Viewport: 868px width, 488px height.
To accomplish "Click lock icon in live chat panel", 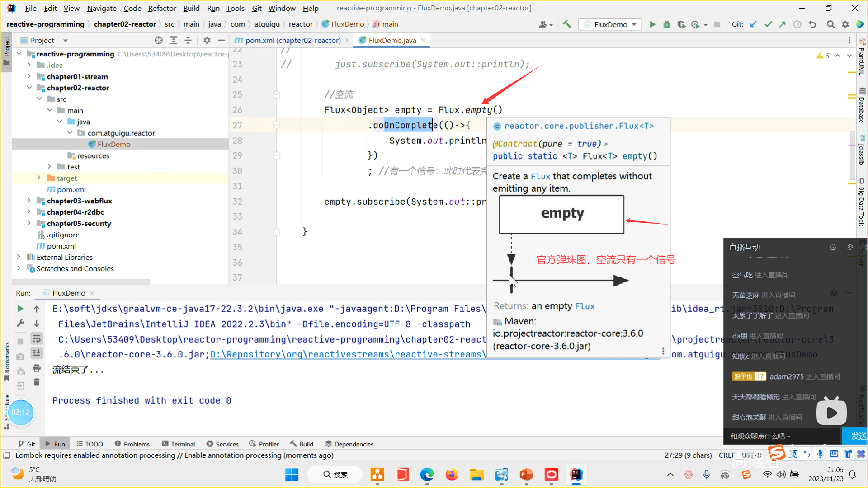I will (833, 247).
